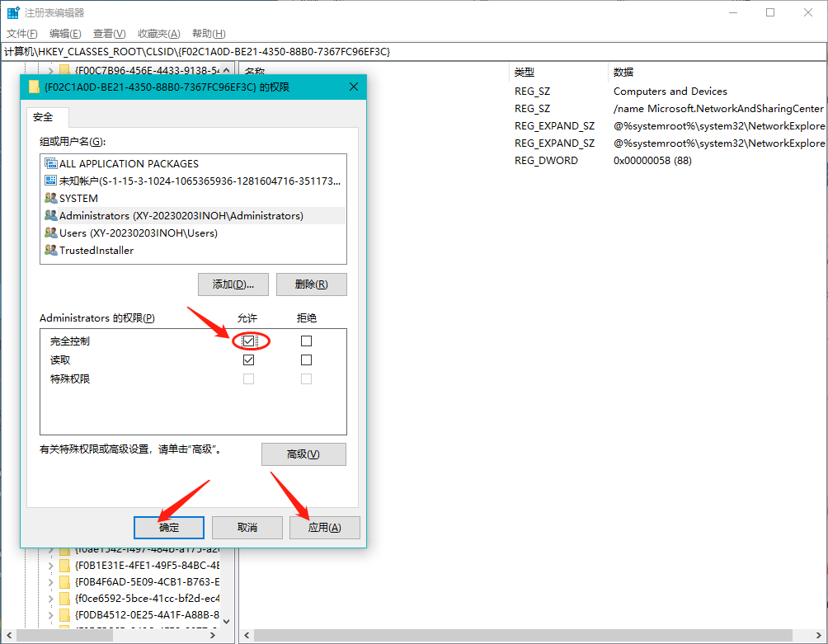Click folder icon of {f0ce6592-5bce key
The height and width of the screenshot is (644, 828).
click(64, 599)
